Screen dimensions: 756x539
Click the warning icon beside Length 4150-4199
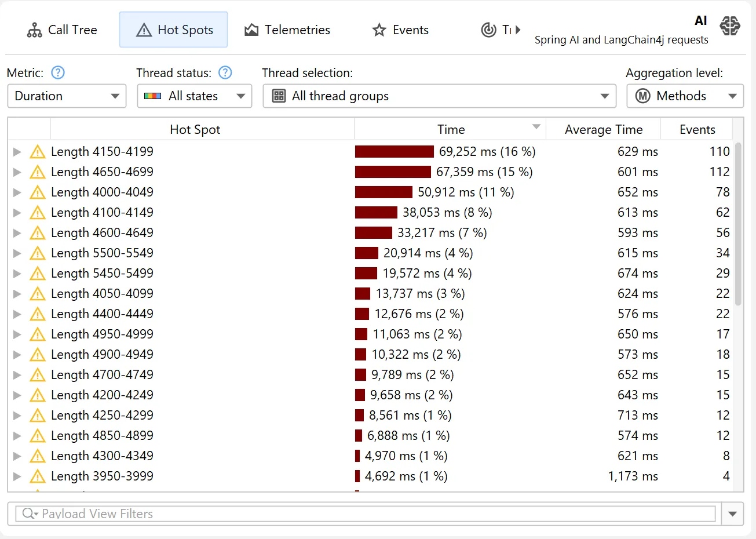(38, 152)
